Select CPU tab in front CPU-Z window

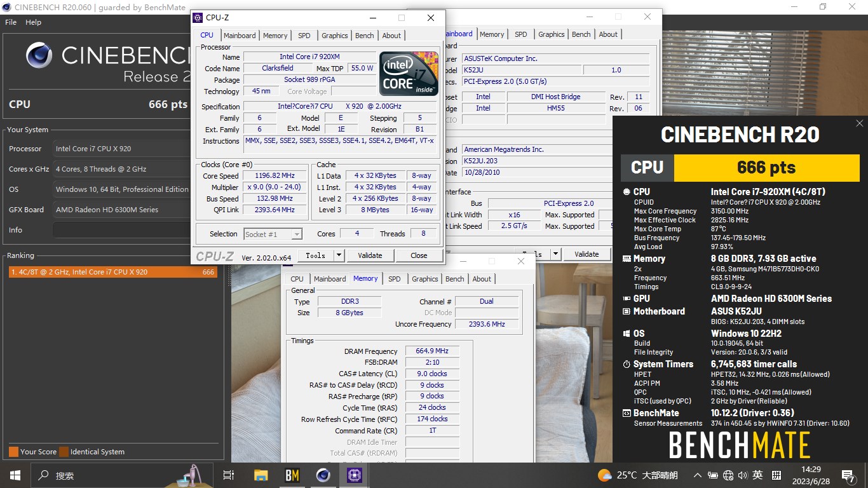pos(207,35)
